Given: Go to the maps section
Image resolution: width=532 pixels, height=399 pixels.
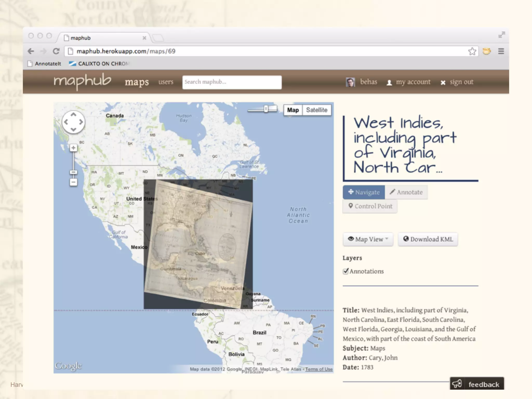Looking at the screenshot, I should click(x=137, y=82).
